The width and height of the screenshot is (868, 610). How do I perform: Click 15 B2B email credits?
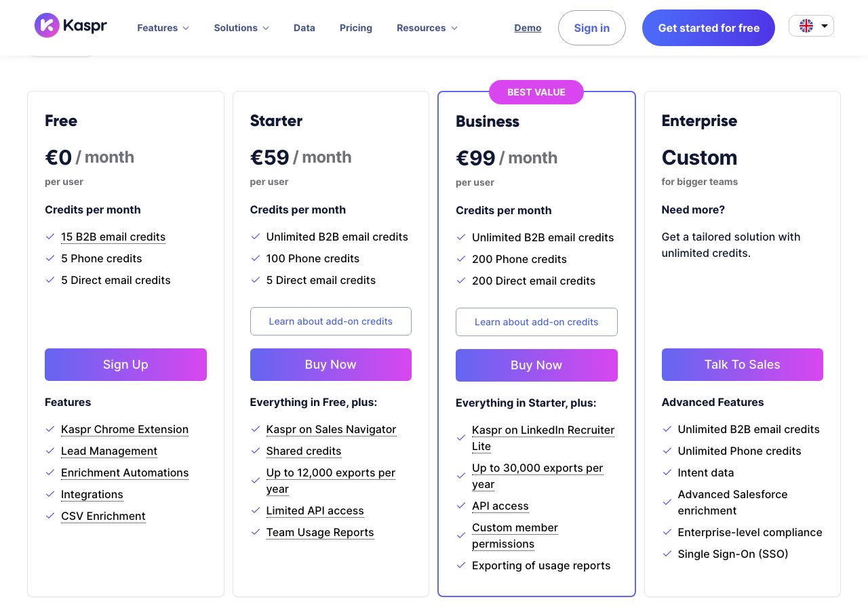(113, 237)
